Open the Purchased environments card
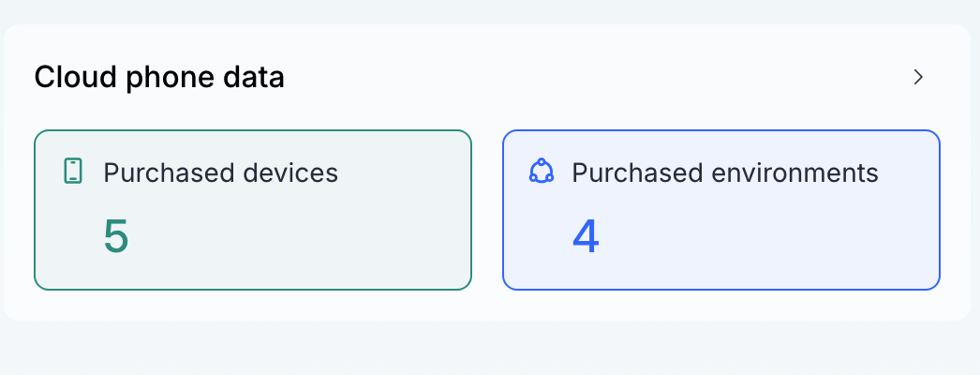 click(x=721, y=210)
